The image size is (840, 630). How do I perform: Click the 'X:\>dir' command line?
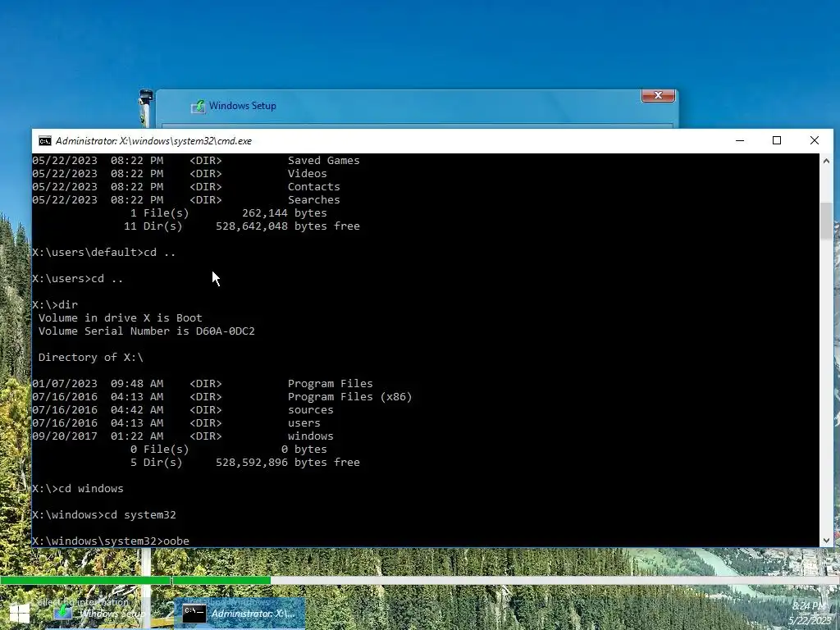coord(55,305)
